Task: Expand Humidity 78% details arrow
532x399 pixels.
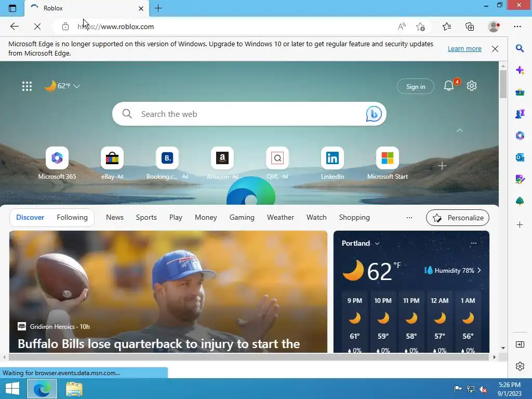Action: click(x=479, y=270)
